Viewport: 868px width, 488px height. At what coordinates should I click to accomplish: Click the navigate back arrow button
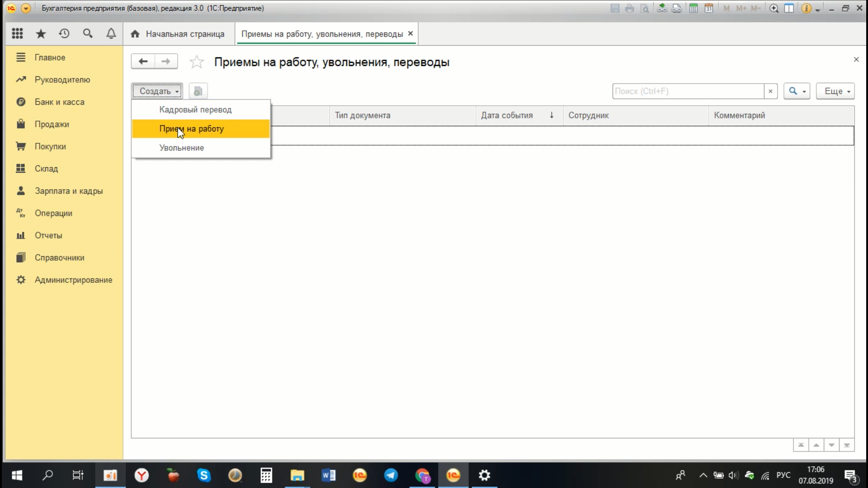coord(142,61)
